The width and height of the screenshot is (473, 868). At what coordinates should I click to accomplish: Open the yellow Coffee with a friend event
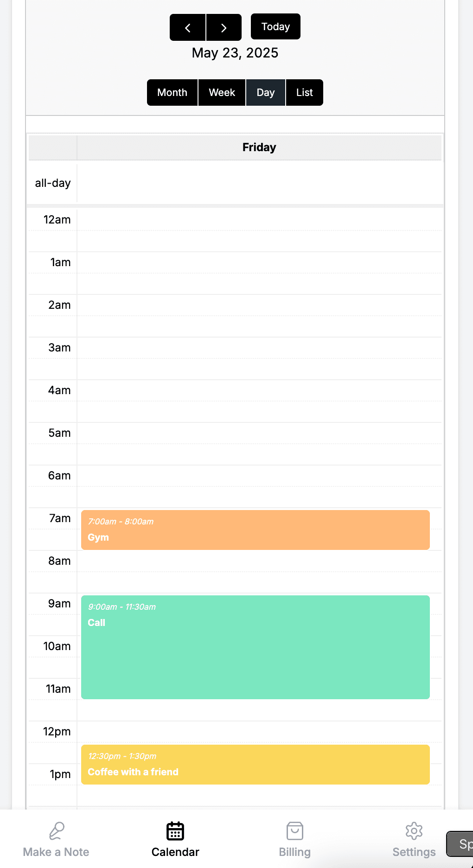[255, 765]
